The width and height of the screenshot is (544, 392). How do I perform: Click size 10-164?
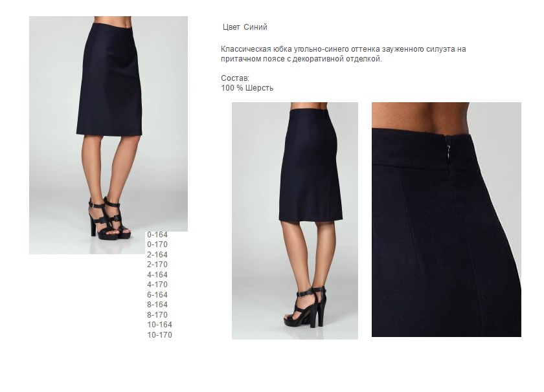[159, 325]
